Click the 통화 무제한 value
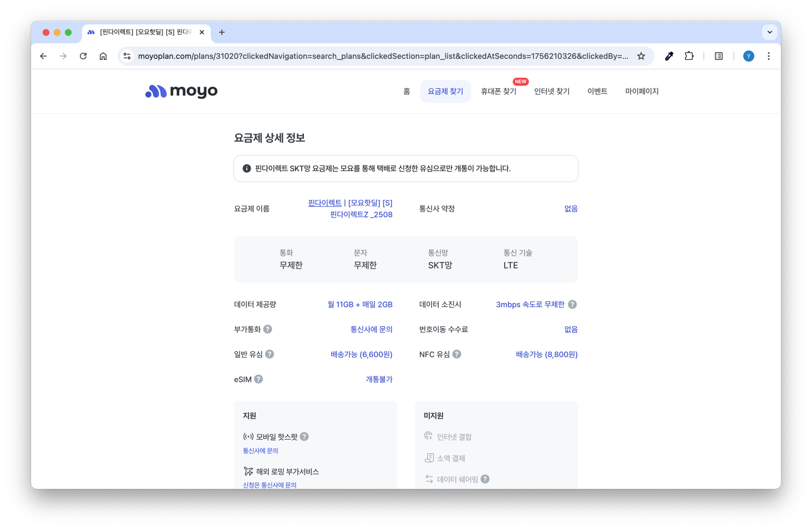Screen dimensions: 812x530 click(291, 265)
